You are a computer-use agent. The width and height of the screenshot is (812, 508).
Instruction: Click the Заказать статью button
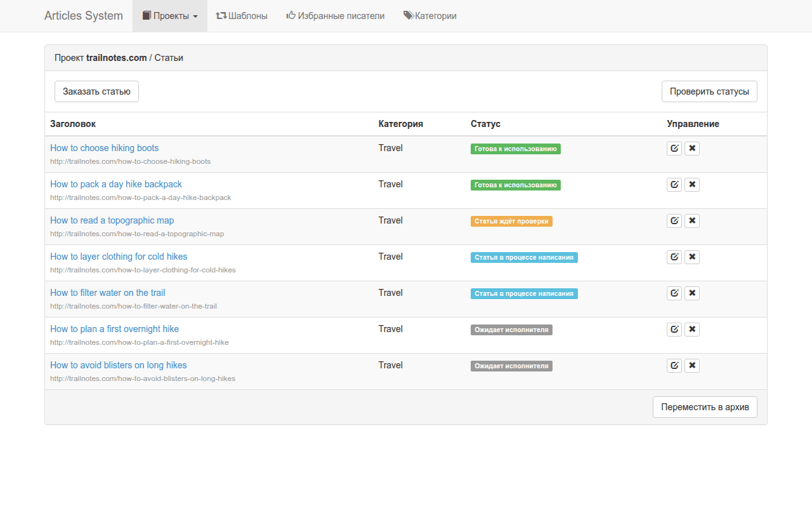point(96,91)
